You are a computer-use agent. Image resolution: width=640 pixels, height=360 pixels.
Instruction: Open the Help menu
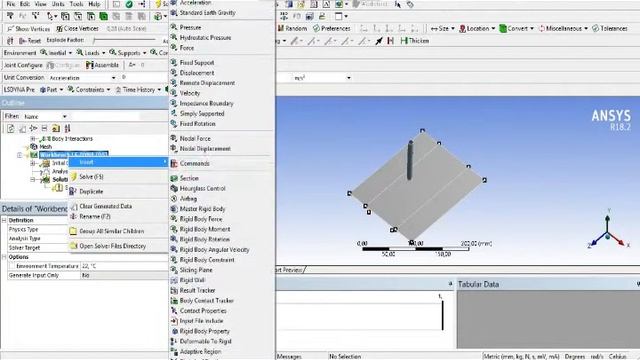[x=94, y=4]
